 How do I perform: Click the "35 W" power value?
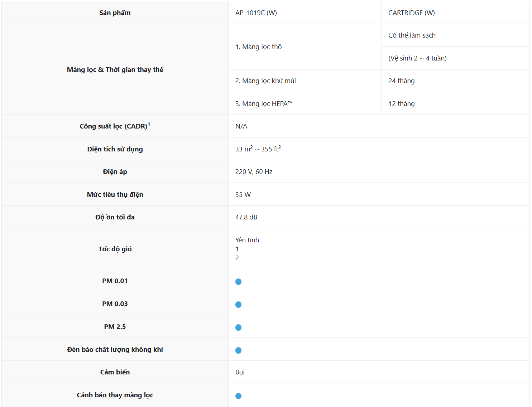243,195
